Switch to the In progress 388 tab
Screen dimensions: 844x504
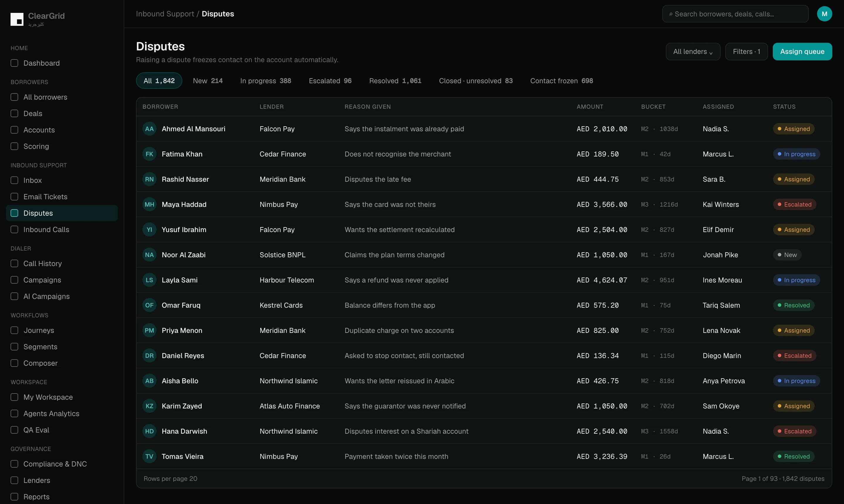(x=266, y=81)
